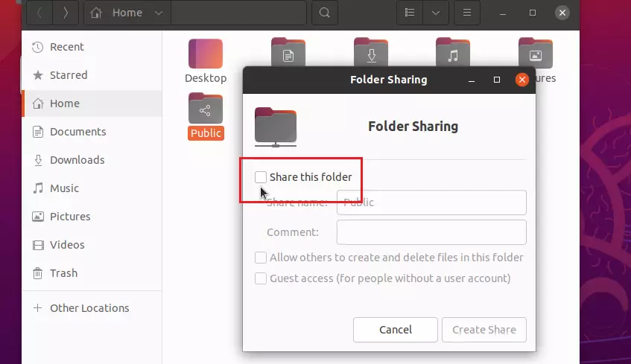This screenshot has width=631, height=364.
Task: Go forward with the right arrow
Action: 66,13
